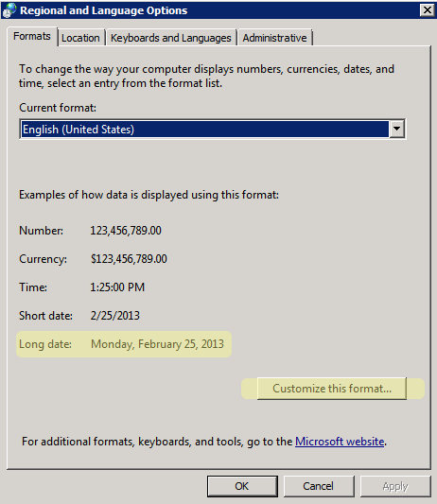
Task: Open the Location tab
Action: tap(80, 38)
